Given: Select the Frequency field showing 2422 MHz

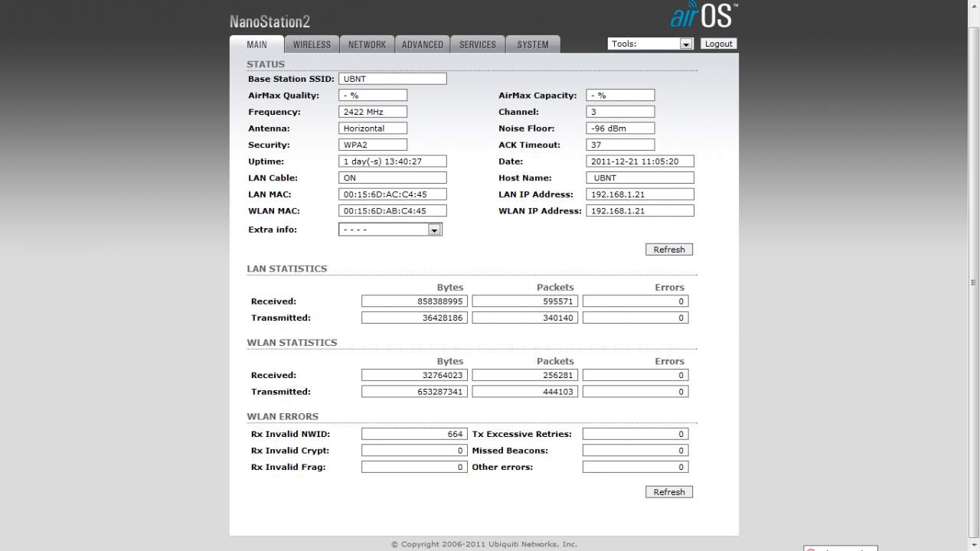Looking at the screenshot, I should (372, 112).
